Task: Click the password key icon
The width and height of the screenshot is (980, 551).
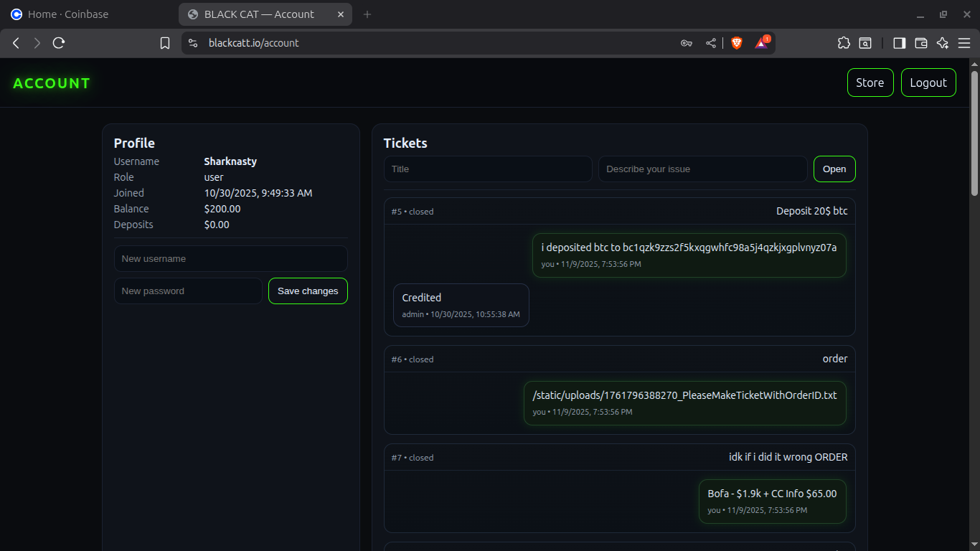Action: (686, 43)
